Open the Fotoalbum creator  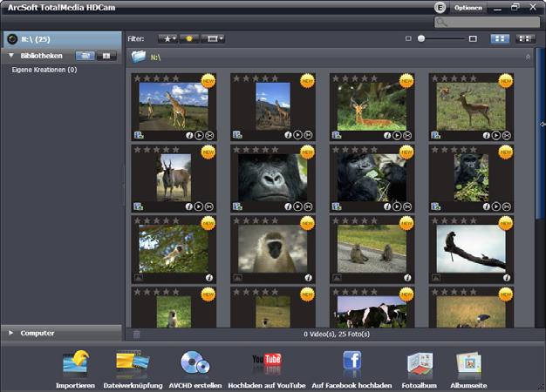420,369
